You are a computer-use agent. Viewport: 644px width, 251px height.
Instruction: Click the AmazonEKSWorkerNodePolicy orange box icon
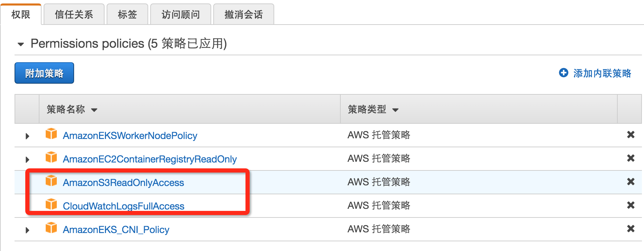[x=51, y=133]
